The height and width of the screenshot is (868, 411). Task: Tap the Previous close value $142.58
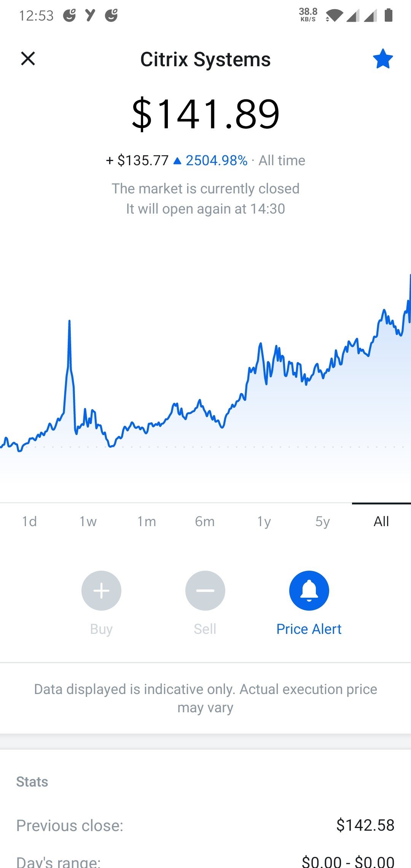[365, 825]
